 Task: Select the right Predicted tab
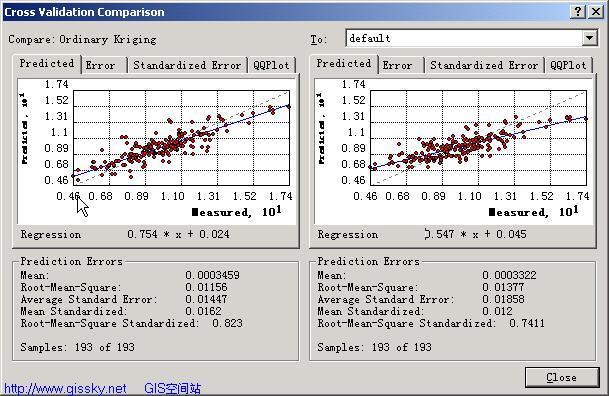click(344, 63)
